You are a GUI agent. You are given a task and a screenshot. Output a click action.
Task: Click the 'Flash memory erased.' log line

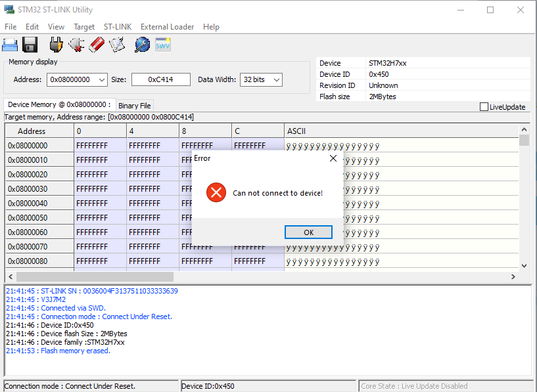[58, 351]
